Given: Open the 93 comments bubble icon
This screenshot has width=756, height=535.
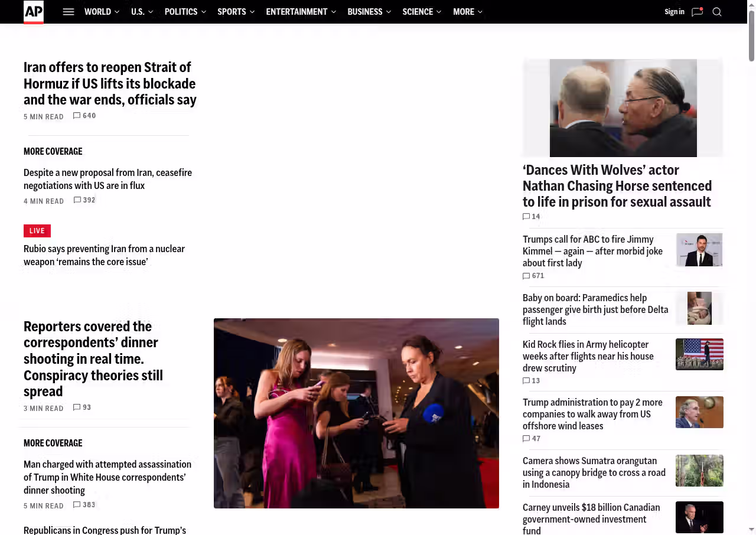Looking at the screenshot, I should (77, 407).
